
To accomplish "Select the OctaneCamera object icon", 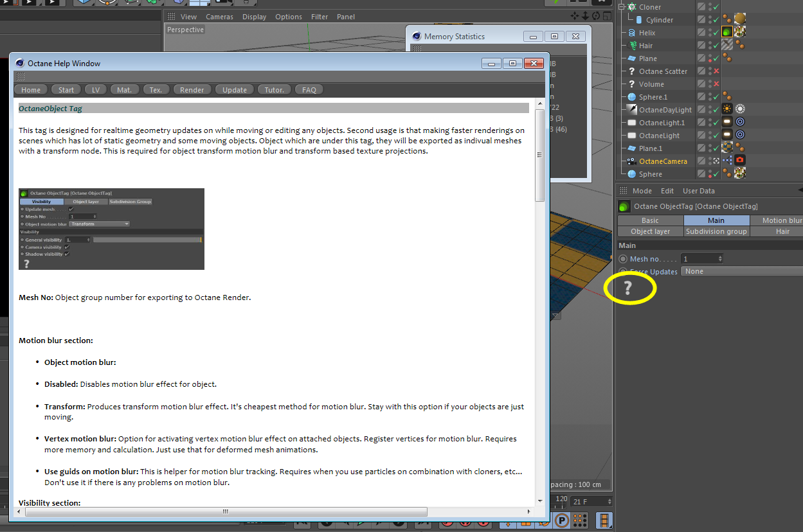I will coord(632,161).
